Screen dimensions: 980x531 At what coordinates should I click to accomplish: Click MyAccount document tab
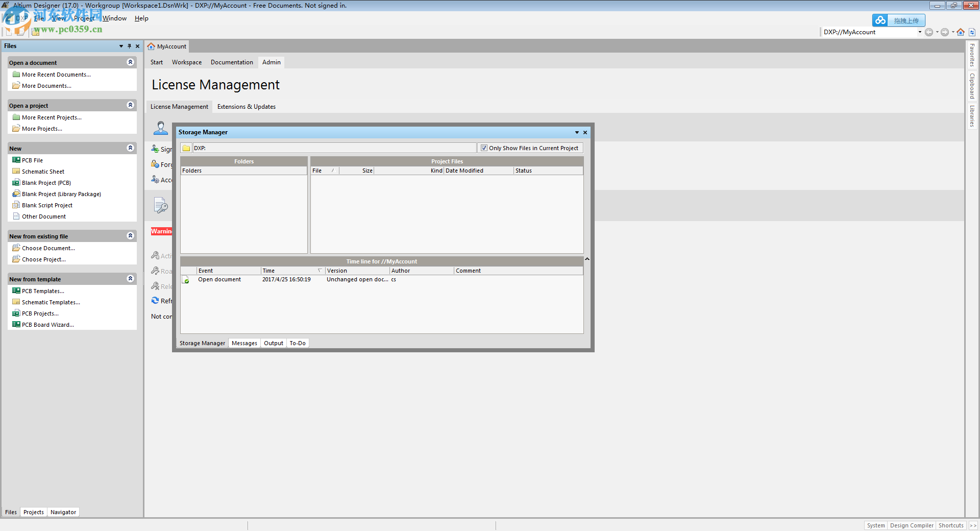pyautogui.click(x=167, y=46)
